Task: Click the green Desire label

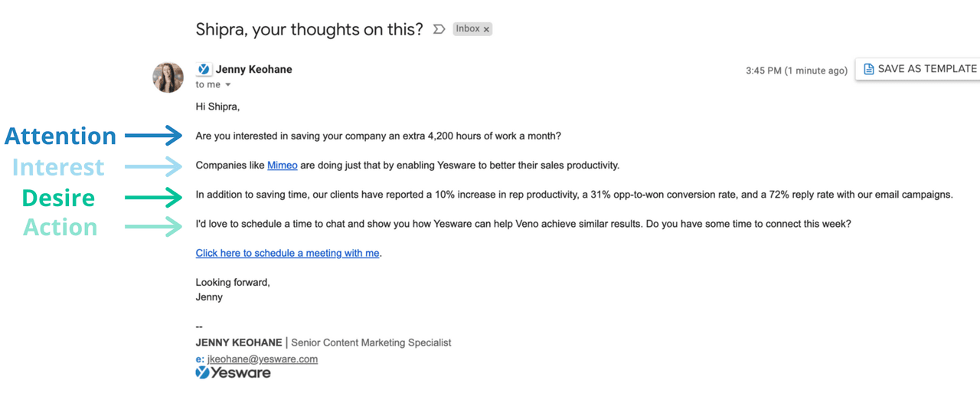Action: [58, 198]
